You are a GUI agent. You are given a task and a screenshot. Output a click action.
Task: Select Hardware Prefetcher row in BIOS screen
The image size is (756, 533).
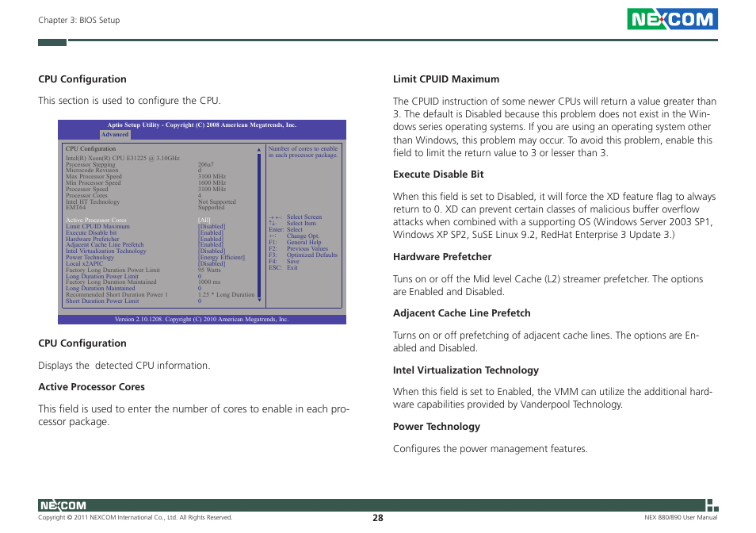(x=144, y=239)
